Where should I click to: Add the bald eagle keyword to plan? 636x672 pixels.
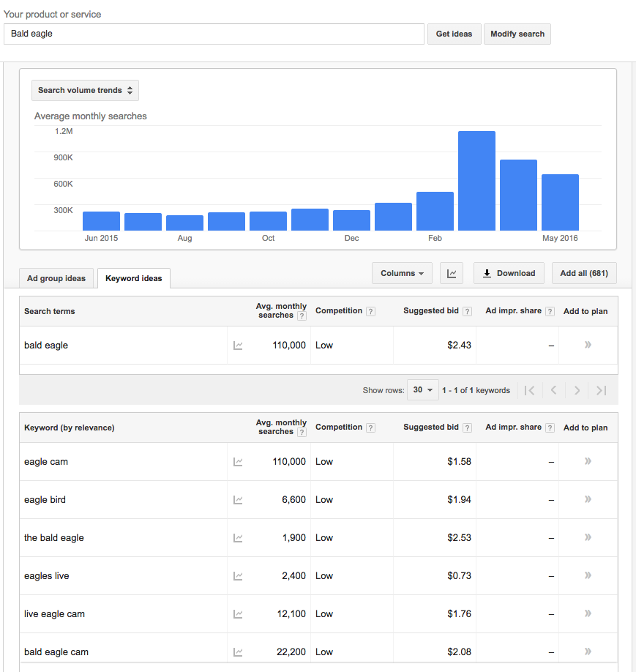click(x=588, y=537)
